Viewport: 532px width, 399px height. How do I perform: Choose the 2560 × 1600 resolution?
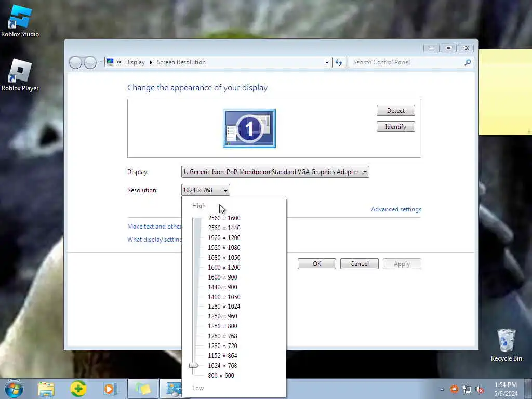[x=224, y=218]
